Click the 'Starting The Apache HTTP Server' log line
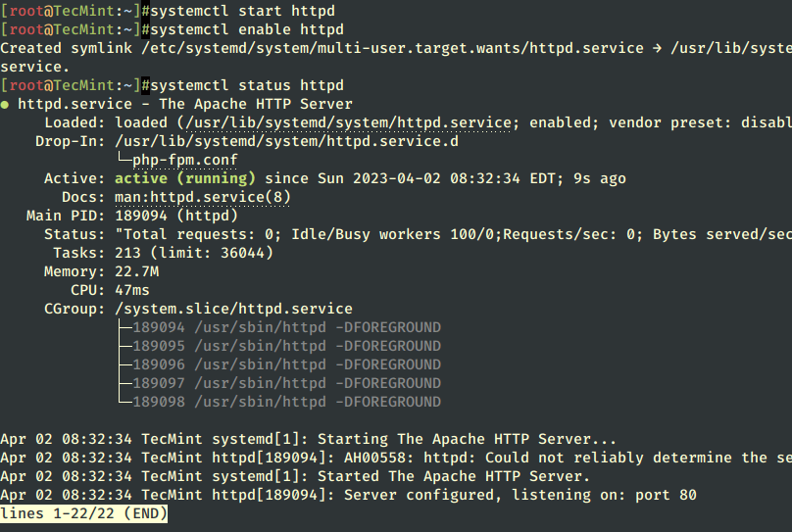The image size is (792, 532). coord(308,440)
